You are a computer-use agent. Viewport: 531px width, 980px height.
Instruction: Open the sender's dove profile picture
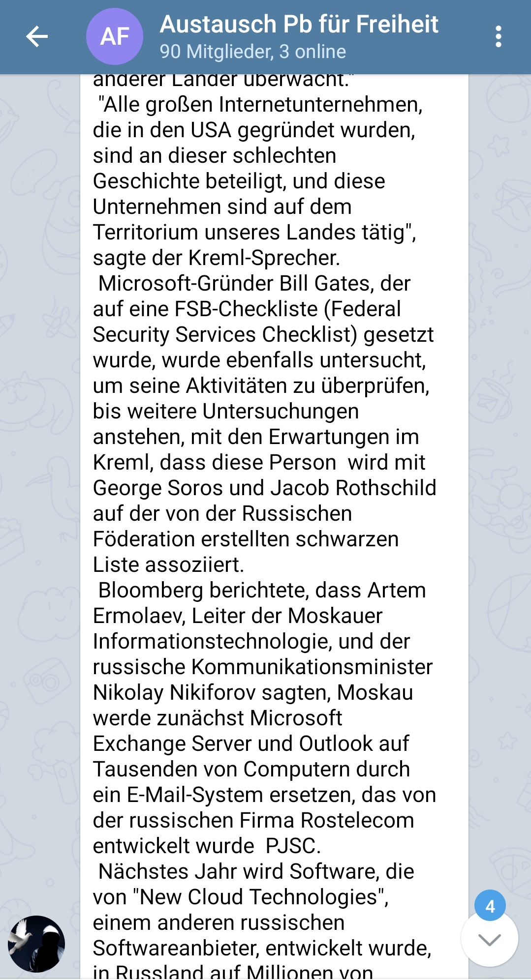click(36, 944)
